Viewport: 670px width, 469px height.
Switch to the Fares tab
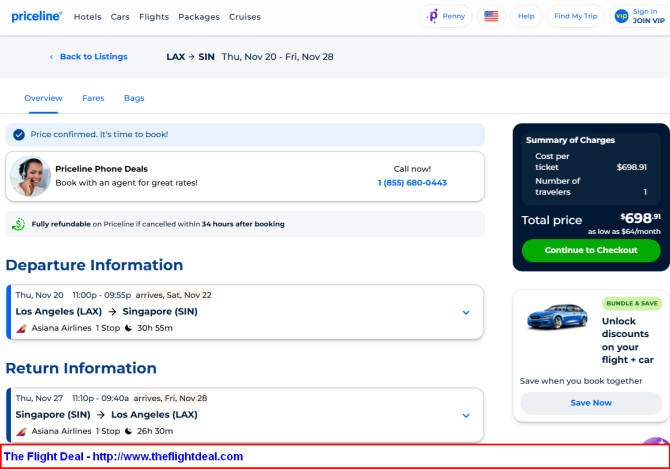[93, 98]
